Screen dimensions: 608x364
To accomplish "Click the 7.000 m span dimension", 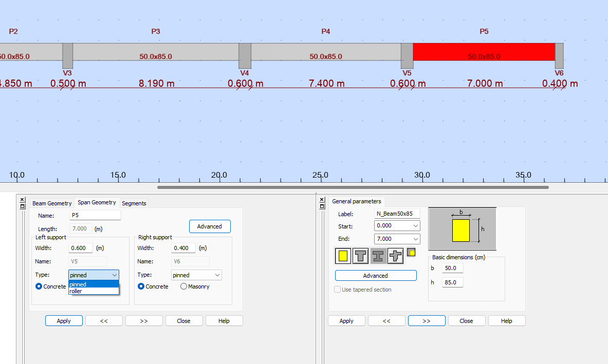I will pyautogui.click(x=485, y=84).
